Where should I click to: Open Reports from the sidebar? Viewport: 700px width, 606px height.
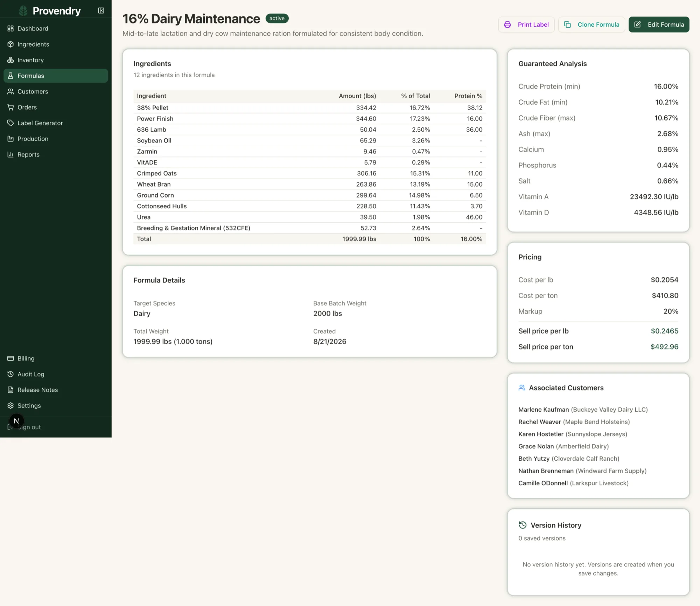56,154
